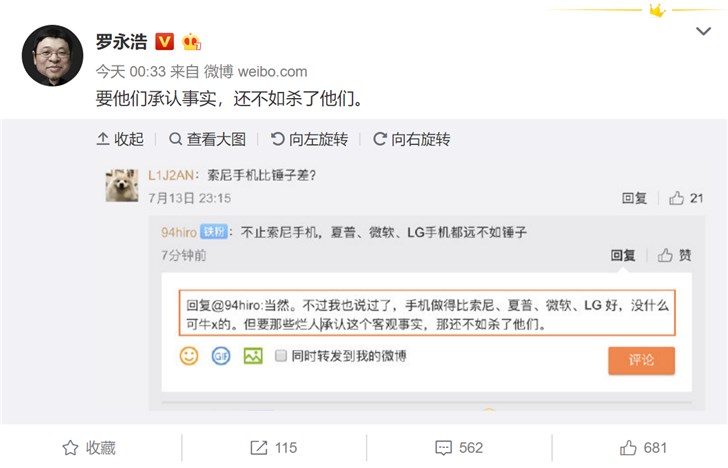Open the GIF picker icon
Image resolution: width=728 pixels, height=468 pixels.
tap(221, 356)
